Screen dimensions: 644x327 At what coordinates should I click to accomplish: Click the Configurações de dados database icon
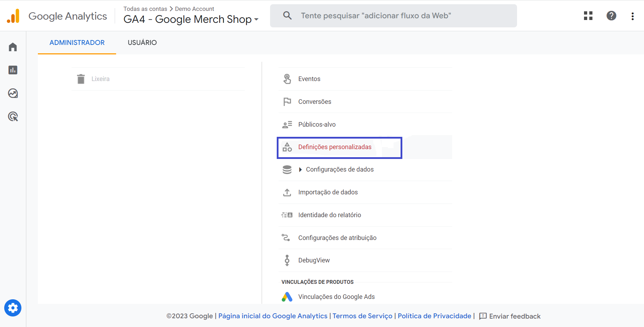[x=287, y=169]
